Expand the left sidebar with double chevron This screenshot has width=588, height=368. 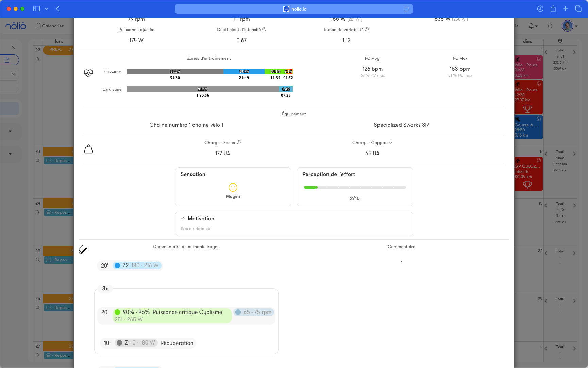click(14, 48)
